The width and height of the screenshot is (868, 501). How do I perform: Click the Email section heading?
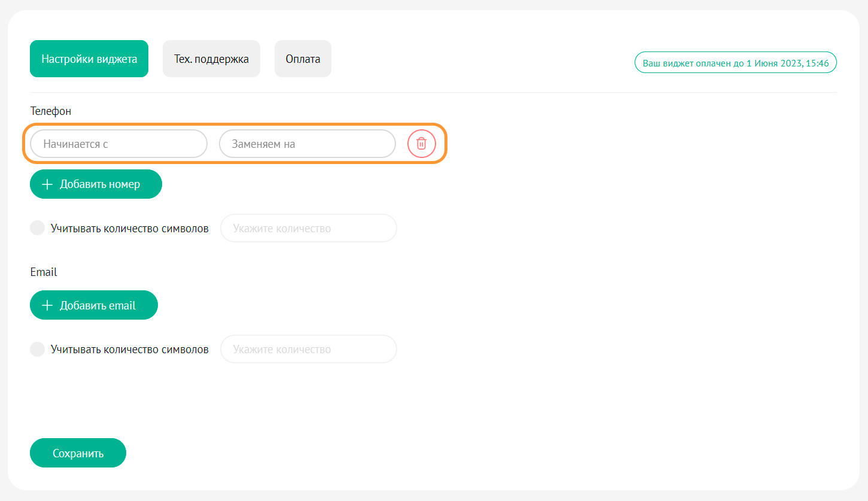click(x=44, y=272)
